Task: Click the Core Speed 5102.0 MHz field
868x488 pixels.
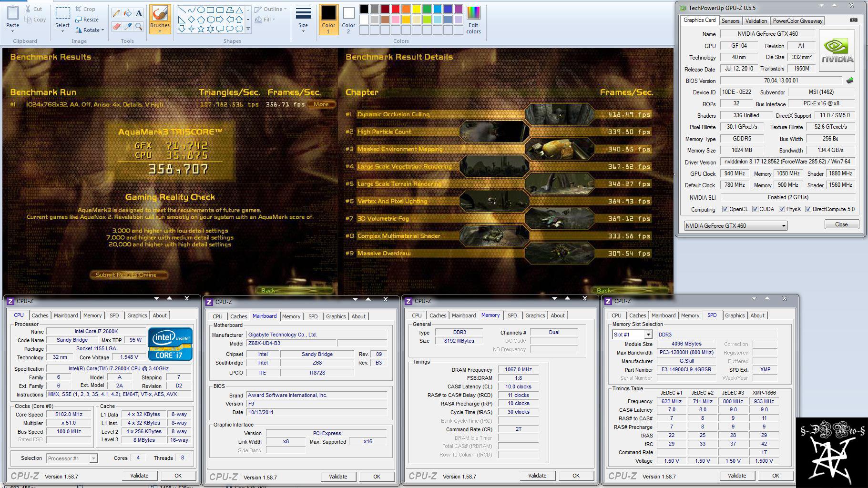Action: click(69, 415)
